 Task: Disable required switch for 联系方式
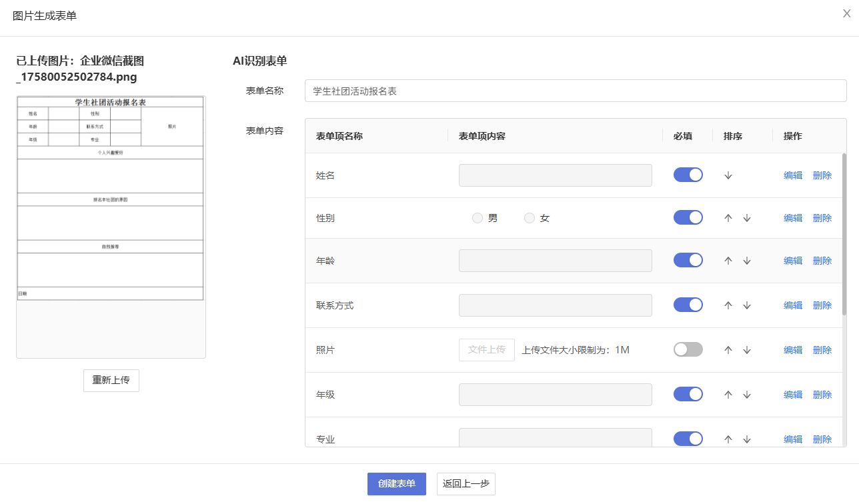pyautogui.click(x=688, y=305)
